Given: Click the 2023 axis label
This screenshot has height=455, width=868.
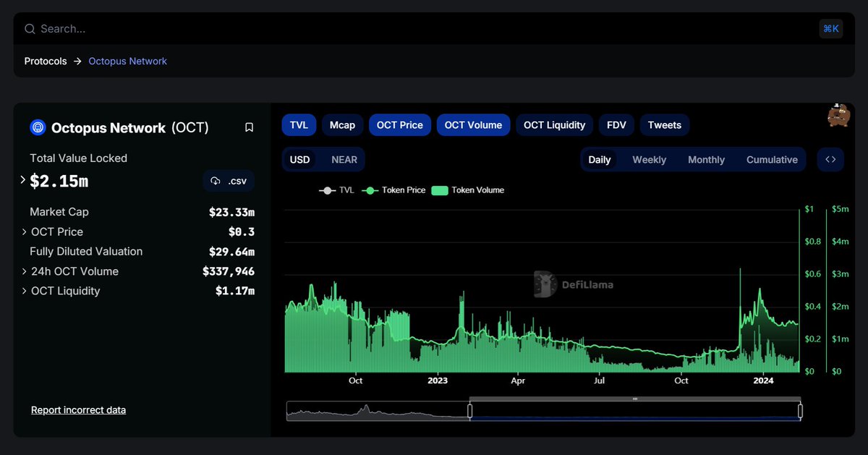Looking at the screenshot, I should pyautogui.click(x=438, y=380).
